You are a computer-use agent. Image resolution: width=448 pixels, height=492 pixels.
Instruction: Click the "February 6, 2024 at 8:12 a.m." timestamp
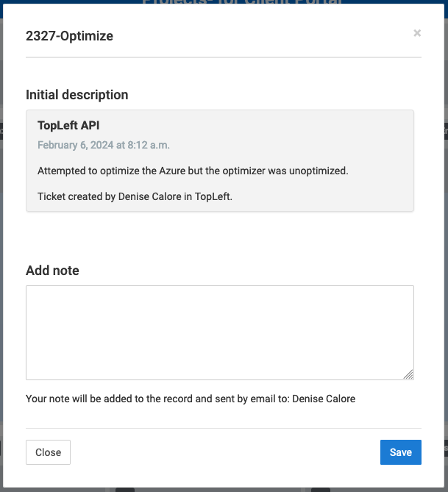[x=104, y=145]
